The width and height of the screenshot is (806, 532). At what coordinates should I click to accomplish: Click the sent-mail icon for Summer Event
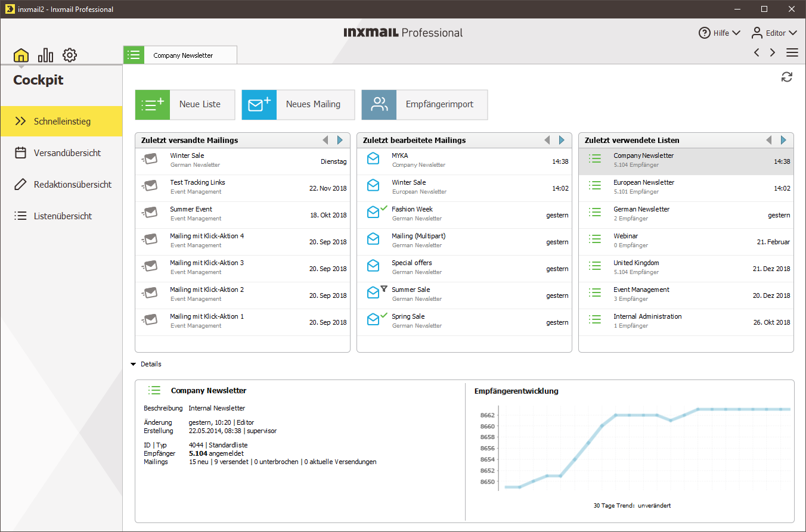click(150, 212)
